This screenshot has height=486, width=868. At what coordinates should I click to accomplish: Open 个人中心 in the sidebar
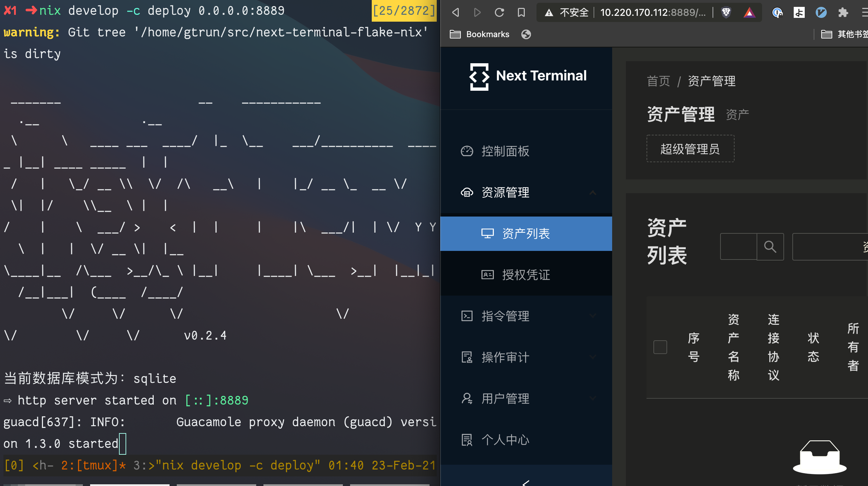(526, 440)
